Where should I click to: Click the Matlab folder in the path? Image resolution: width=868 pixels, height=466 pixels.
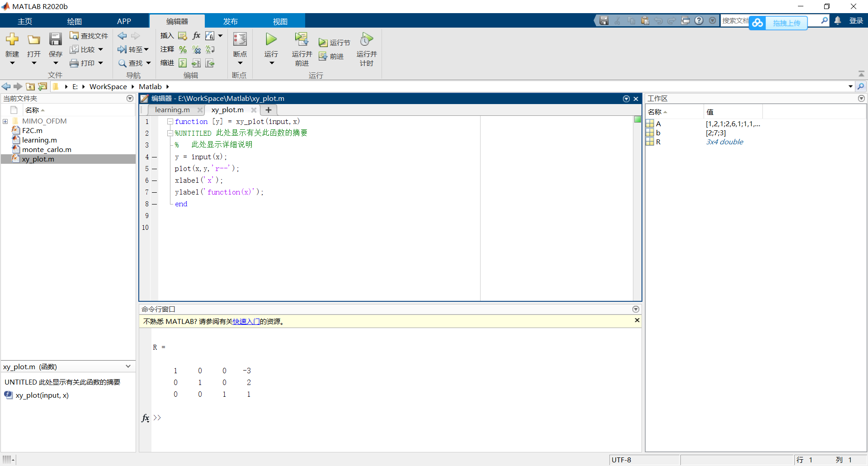150,86
